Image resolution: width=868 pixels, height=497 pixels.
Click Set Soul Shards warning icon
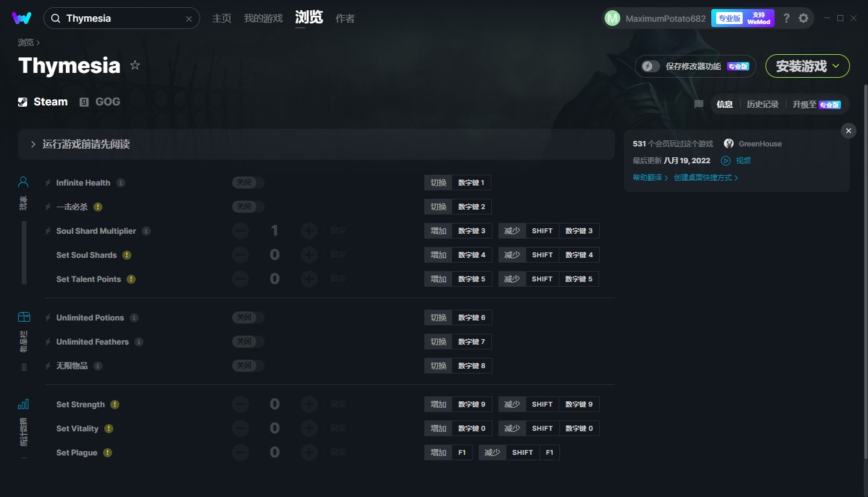pyautogui.click(x=127, y=255)
